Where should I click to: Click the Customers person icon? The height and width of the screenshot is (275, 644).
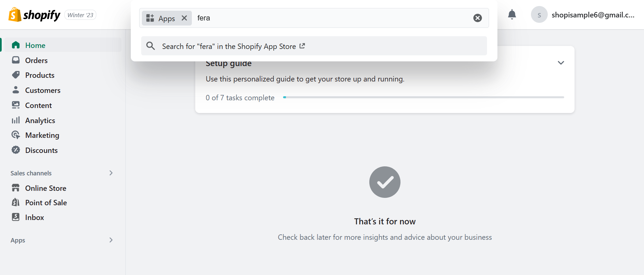(x=16, y=90)
